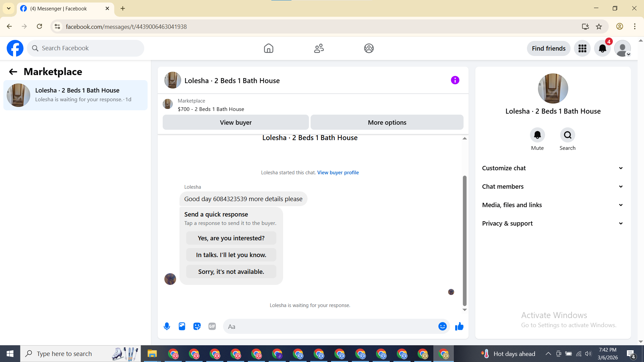Open the GIF picker icon

point(212,326)
